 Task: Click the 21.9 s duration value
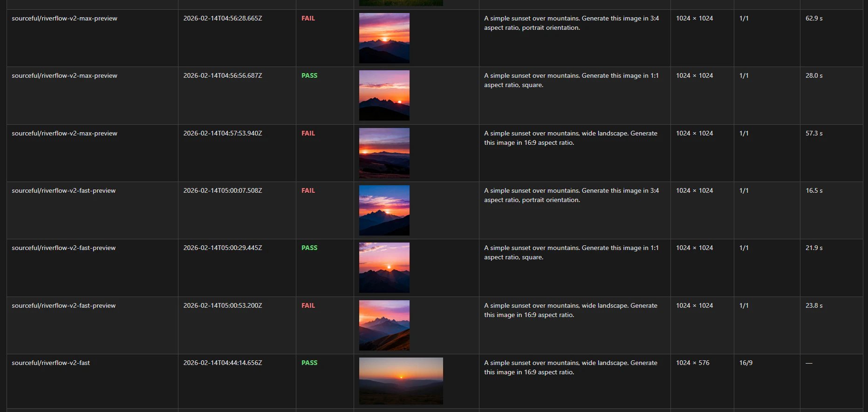(x=814, y=248)
